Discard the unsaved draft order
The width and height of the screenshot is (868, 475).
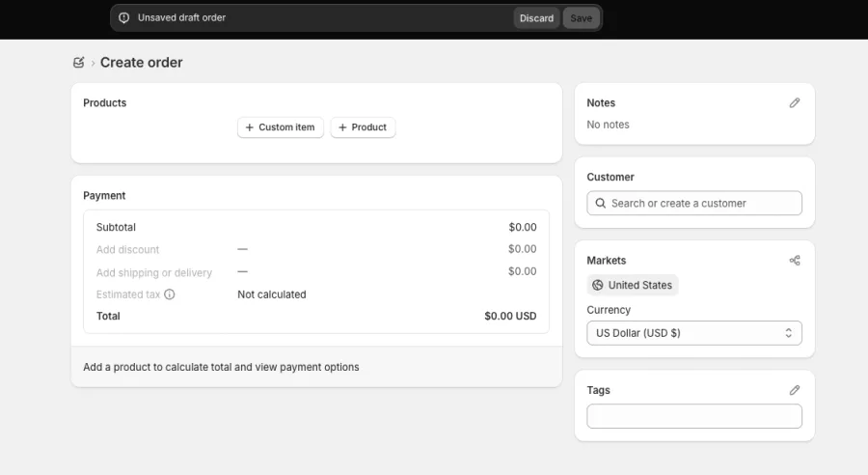tap(536, 18)
